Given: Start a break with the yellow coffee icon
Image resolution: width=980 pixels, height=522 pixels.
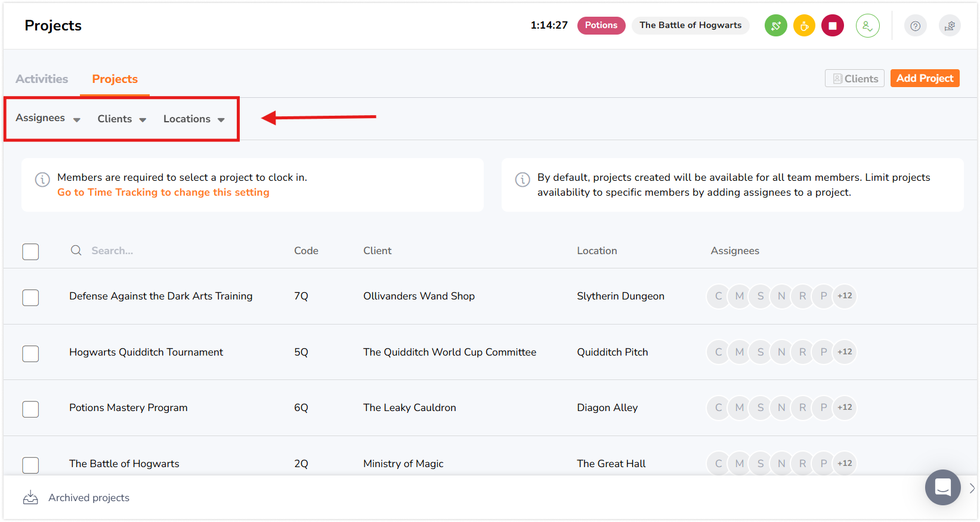Looking at the screenshot, I should tap(804, 26).
